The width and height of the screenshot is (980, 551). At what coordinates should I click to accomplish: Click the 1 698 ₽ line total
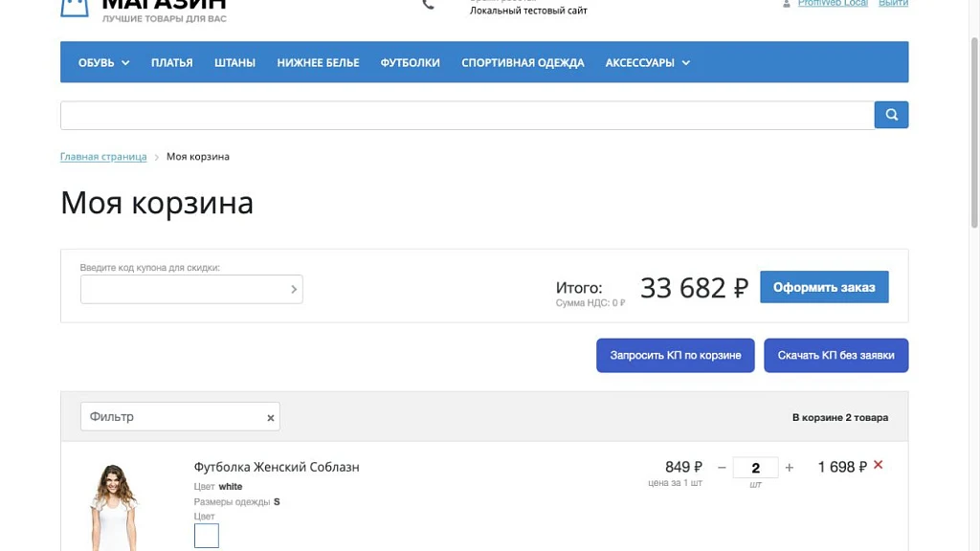click(842, 467)
